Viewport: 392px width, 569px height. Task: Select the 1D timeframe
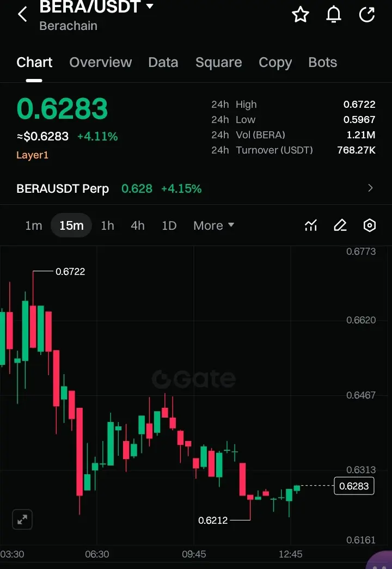[x=169, y=225]
